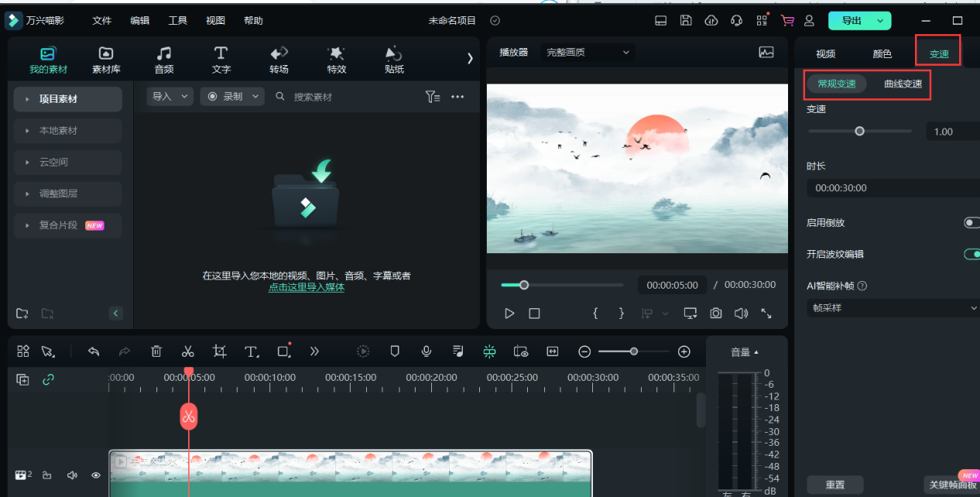
Task: Take a snapshot with the camera icon
Action: click(716, 314)
